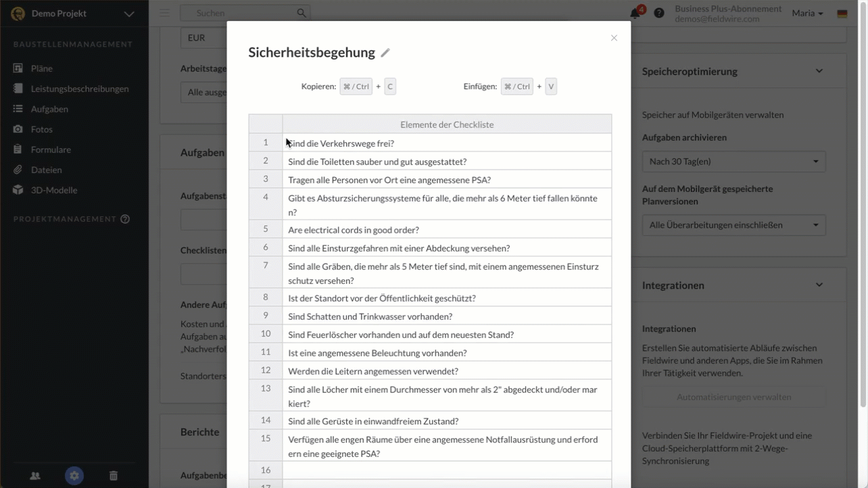Viewport: 868px width, 488px height.
Task: Click the German flag language icon
Action: point(842,14)
